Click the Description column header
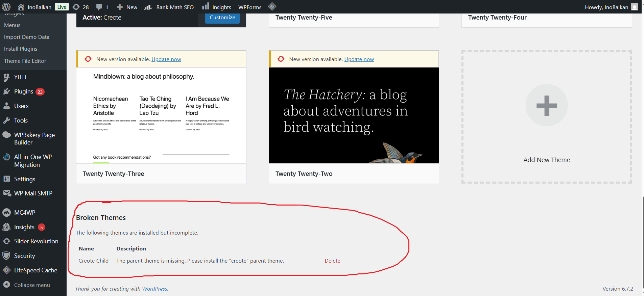 pos(131,249)
